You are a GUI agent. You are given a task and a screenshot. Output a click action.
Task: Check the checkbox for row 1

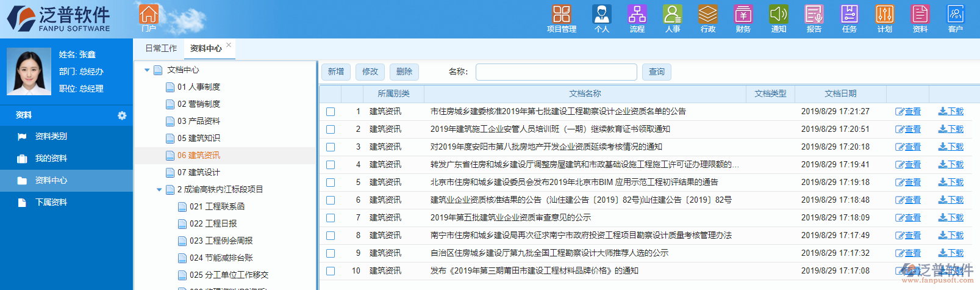pyautogui.click(x=331, y=112)
